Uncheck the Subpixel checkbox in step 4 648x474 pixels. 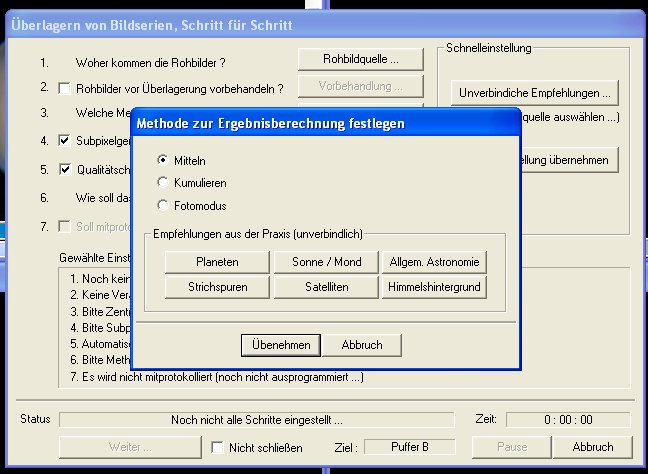(x=65, y=141)
